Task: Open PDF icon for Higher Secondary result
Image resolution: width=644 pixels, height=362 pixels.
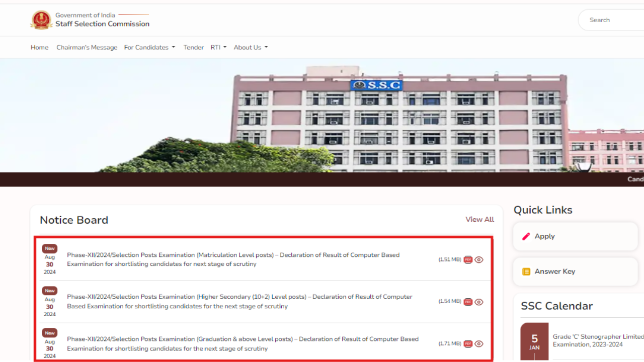Action: click(468, 302)
